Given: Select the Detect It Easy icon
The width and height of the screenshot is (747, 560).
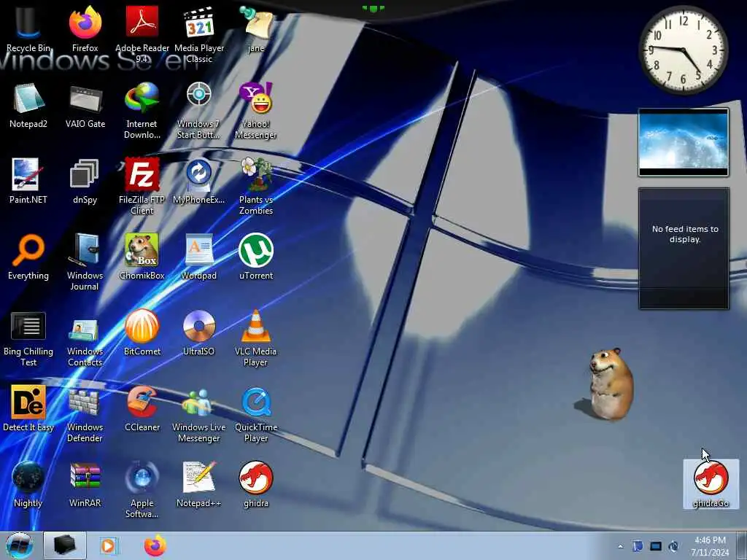Looking at the screenshot, I should click(28, 408).
